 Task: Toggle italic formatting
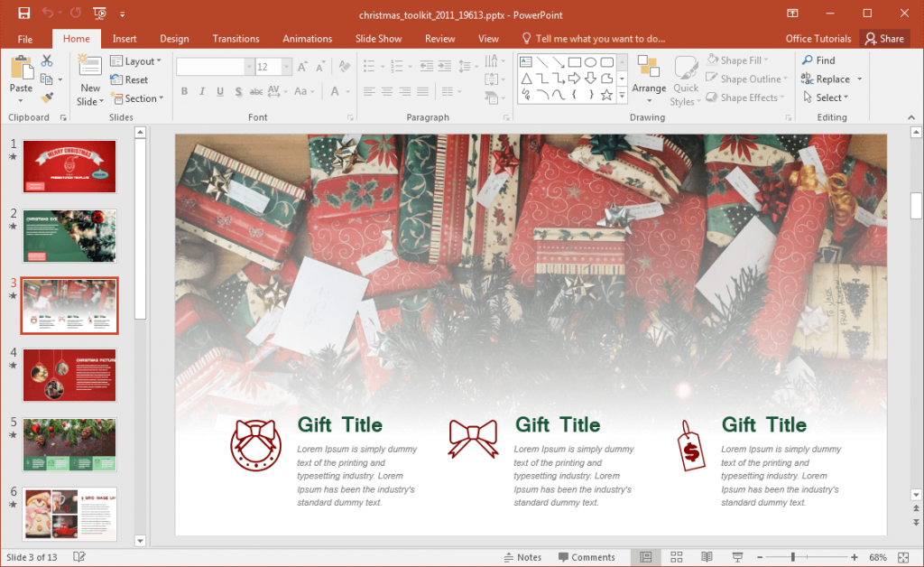coord(200,91)
